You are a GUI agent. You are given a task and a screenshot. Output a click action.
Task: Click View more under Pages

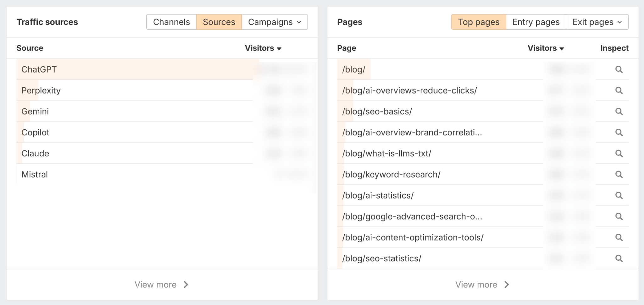coord(482,284)
